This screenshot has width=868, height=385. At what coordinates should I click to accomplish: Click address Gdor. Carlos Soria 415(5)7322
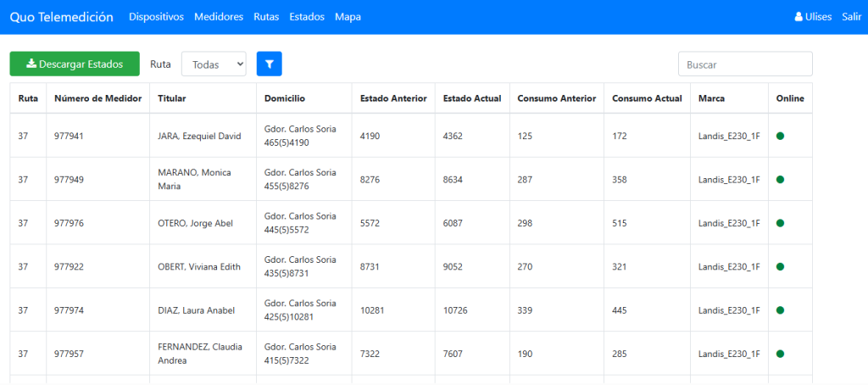tap(300, 354)
